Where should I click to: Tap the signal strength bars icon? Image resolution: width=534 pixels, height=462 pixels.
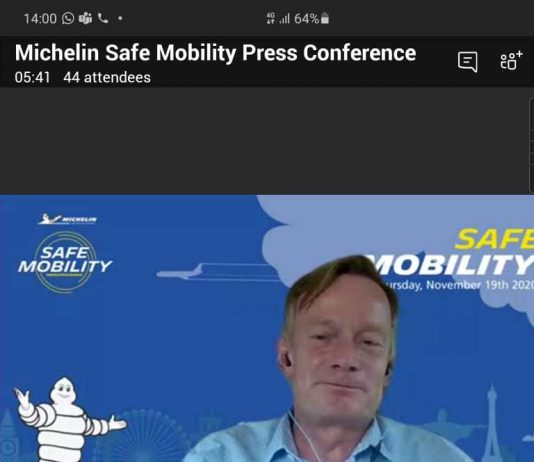pyautogui.click(x=284, y=19)
